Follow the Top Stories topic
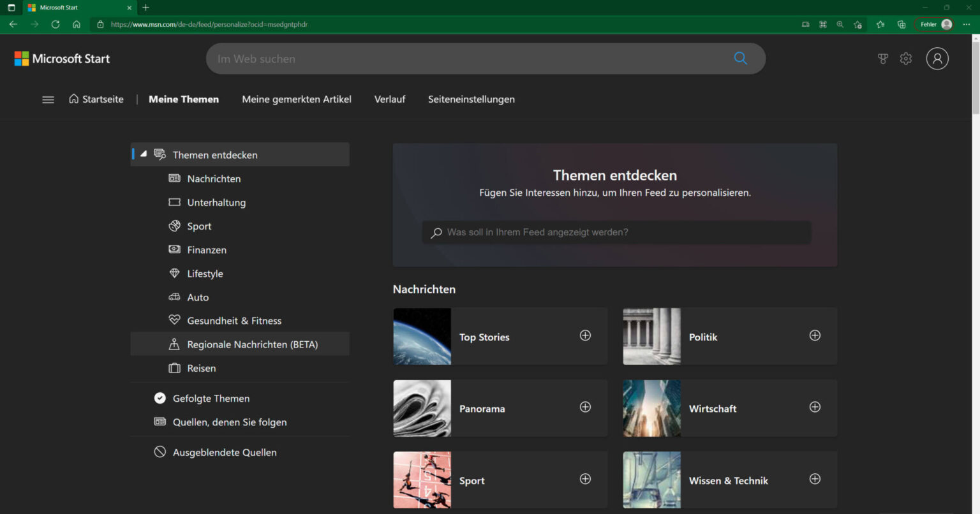 pos(585,335)
